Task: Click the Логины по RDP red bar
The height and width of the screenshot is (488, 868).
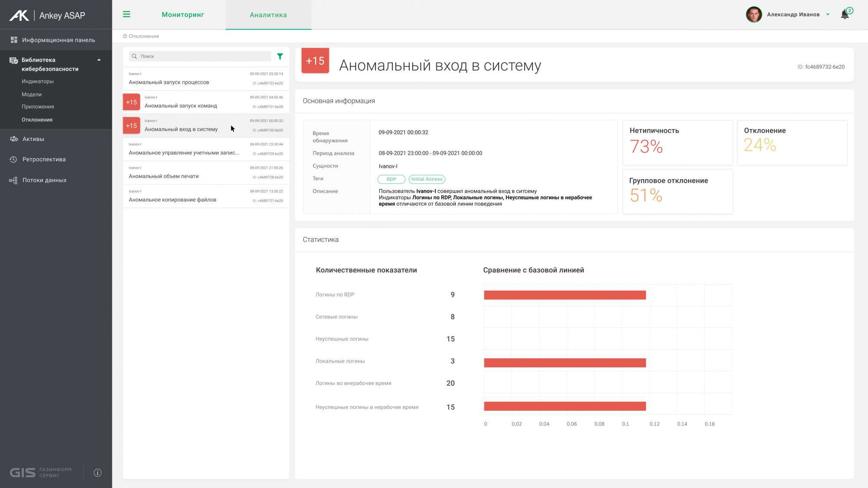Action: 565,295
